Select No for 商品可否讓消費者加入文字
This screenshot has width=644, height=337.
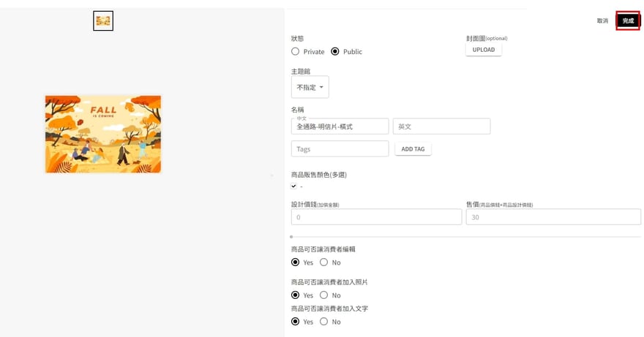point(324,322)
